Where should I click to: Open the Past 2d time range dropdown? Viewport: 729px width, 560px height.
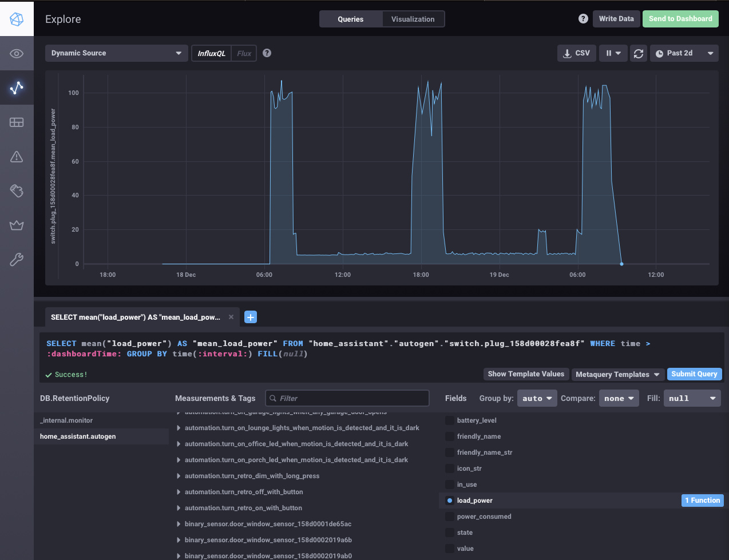(684, 53)
